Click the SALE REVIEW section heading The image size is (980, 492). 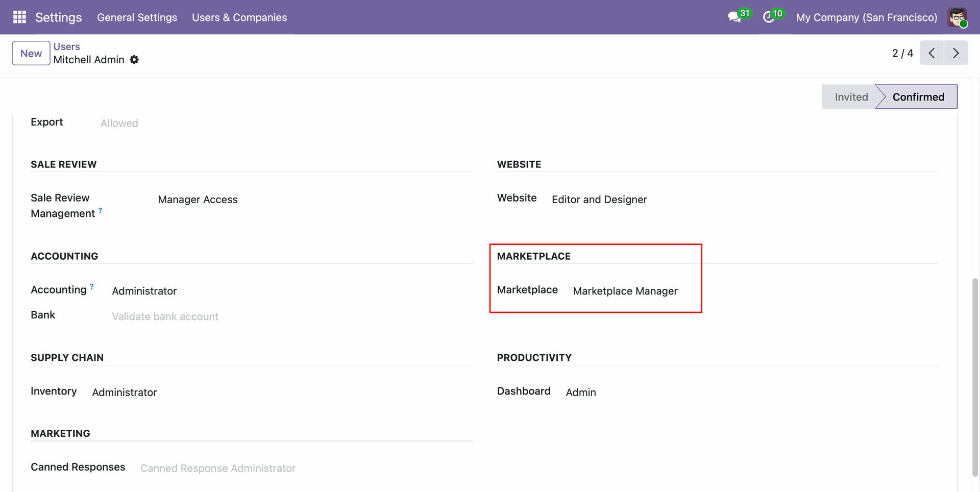tap(64, 164)
